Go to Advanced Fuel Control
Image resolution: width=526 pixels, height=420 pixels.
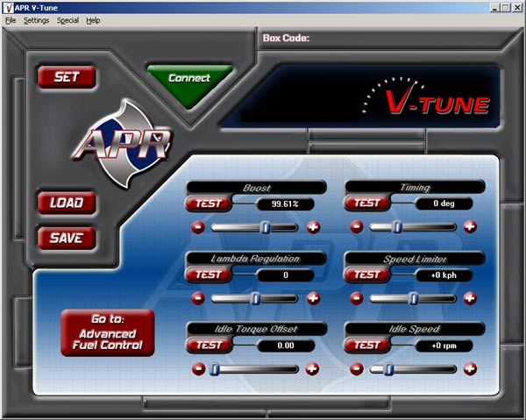pyautogui.click(x=107, y=332)
